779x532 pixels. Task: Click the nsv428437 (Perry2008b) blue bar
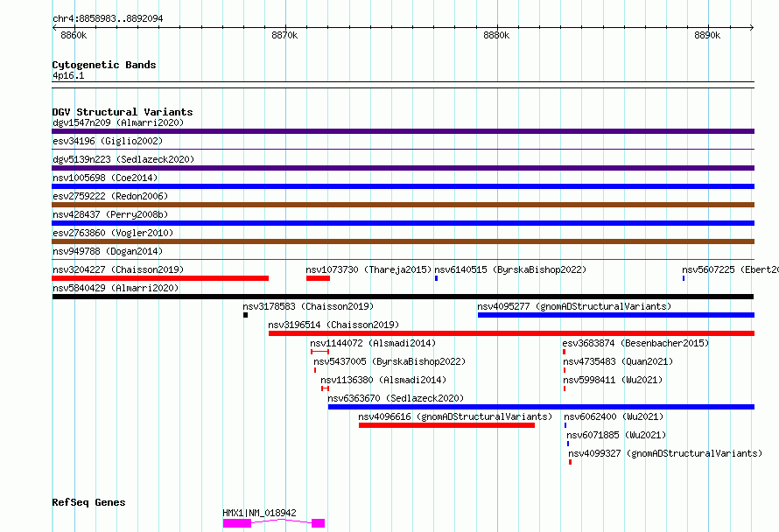pos(403,223)
